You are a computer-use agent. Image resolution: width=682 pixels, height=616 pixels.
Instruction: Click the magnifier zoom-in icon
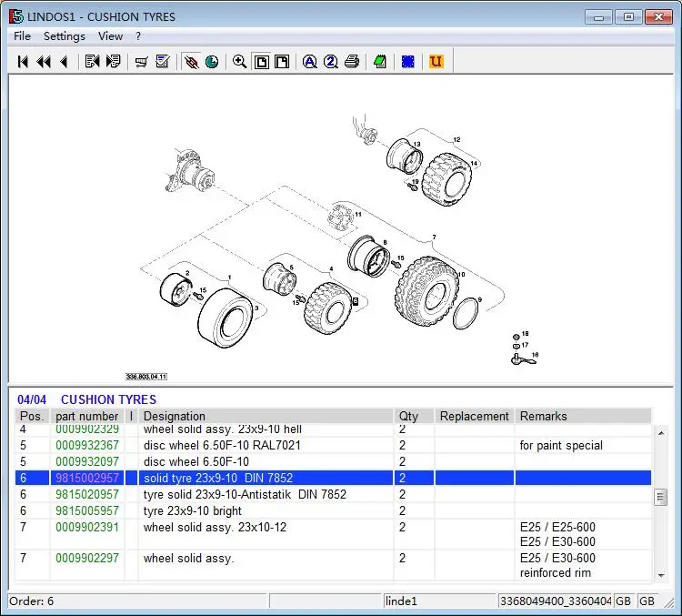(240, 62)
